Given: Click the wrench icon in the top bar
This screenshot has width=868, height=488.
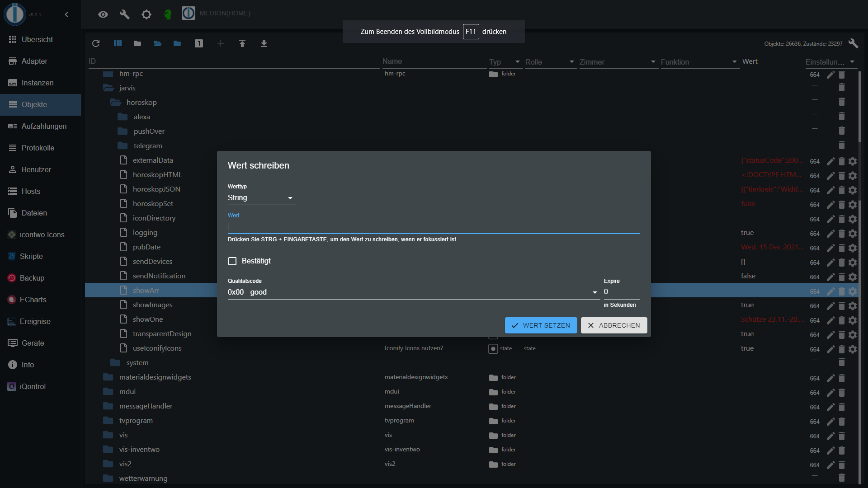Looking at the screenshot, I should tap(125, 14).
